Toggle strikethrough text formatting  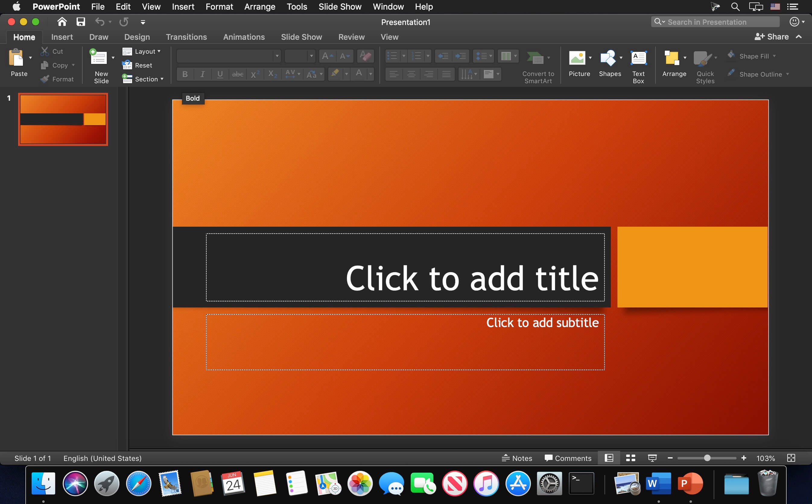(236, 74)
